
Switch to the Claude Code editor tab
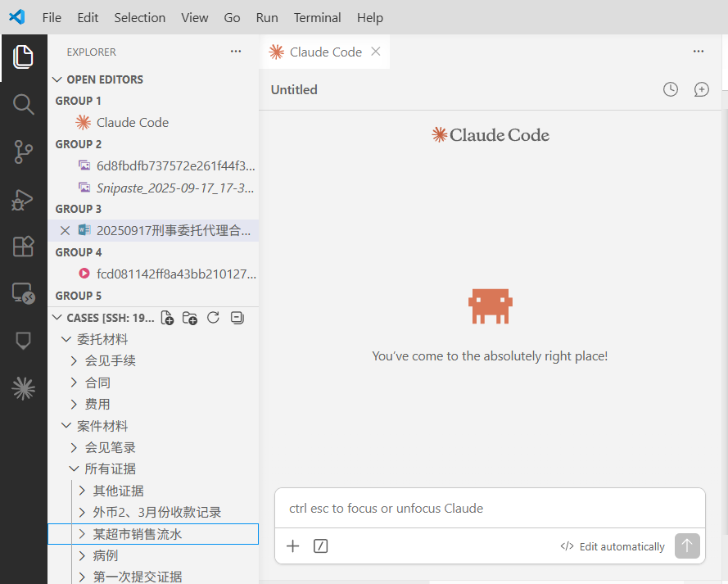click(x=325, y=52)
